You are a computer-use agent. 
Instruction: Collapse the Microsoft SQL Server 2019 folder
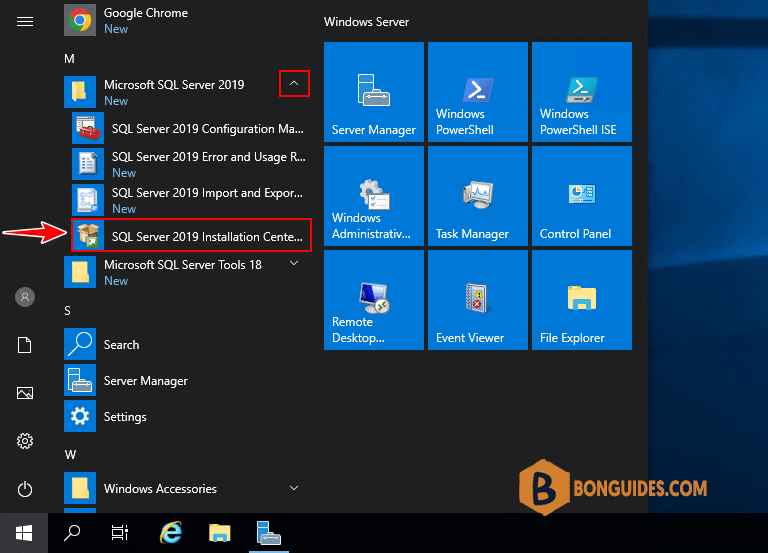click(294, 85)
